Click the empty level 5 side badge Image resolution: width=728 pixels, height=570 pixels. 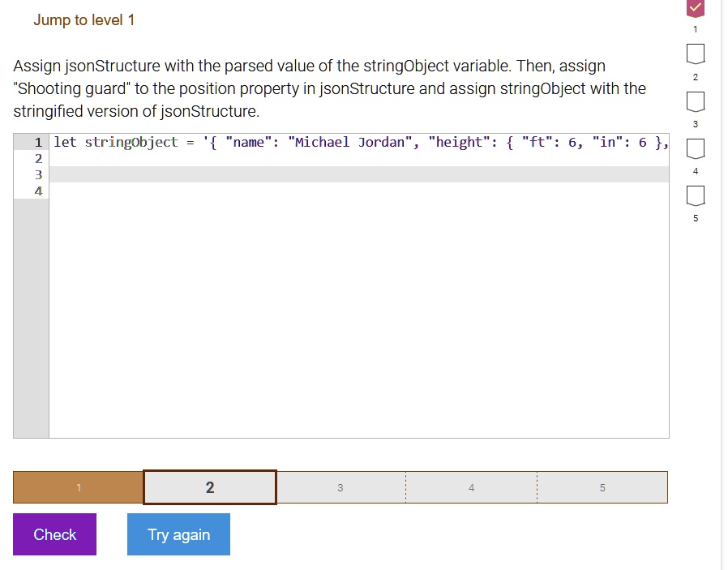coord(696,195)
